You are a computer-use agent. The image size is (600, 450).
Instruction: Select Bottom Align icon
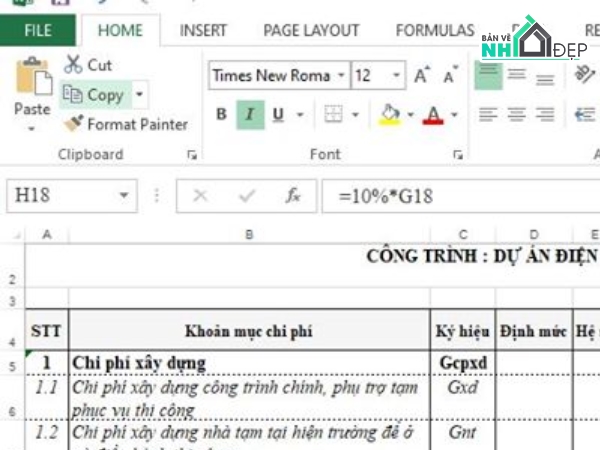coord(545,80)
